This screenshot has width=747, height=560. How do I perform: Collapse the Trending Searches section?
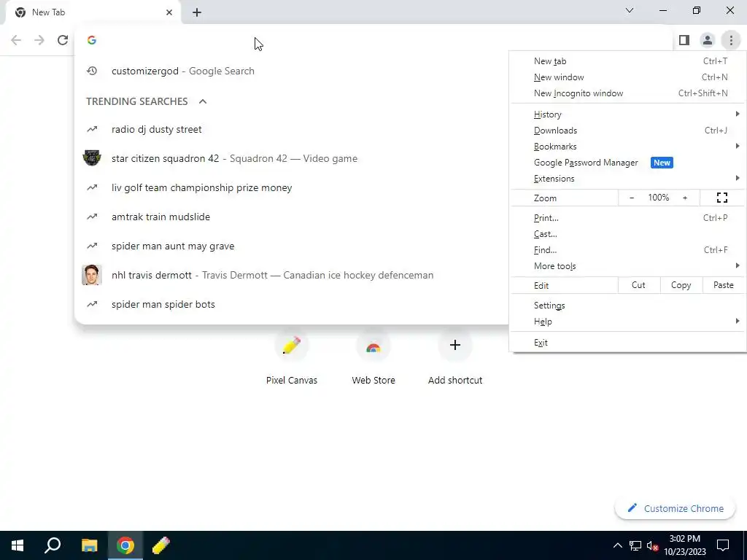pyautogui.click(x=203, y=101)
